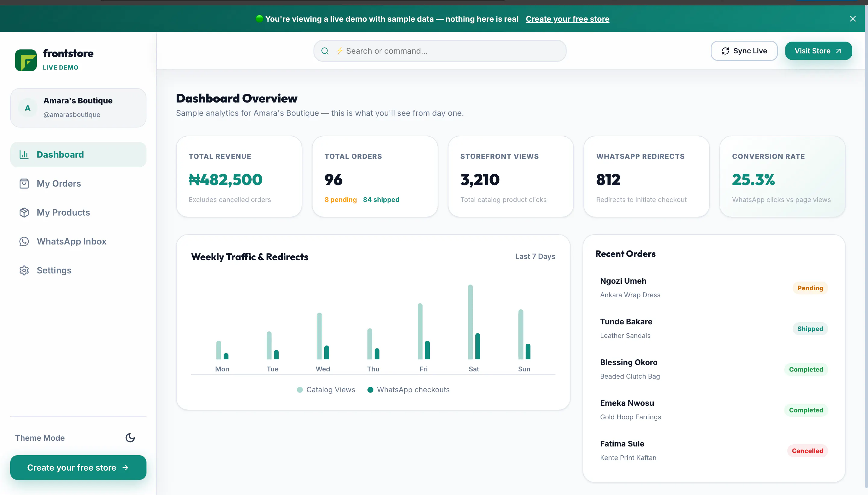Open Emeka Nwosu's recent order
This screenshot has width=868, height=495.
[x=714, y=410]
